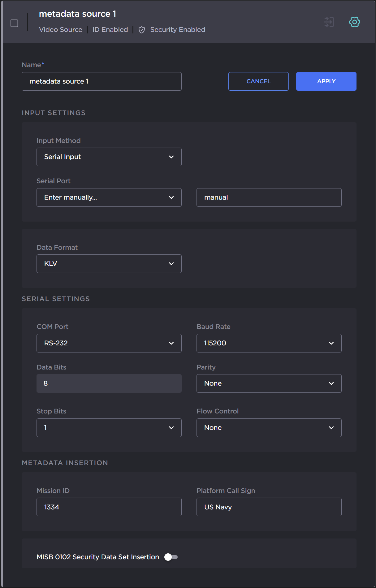This screenshot has width=376, height=588.
Task: Click the input routing arrows icon
Action: pos(329,22)
